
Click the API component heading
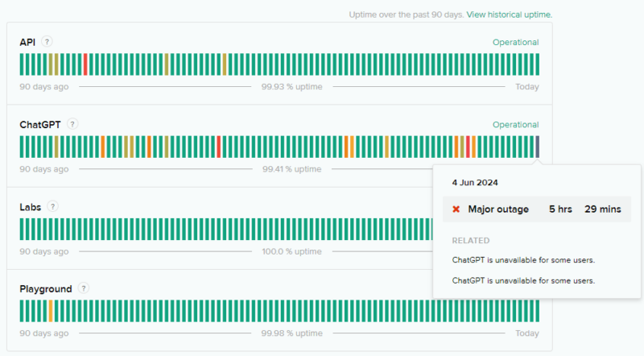[x=27, y=43]
